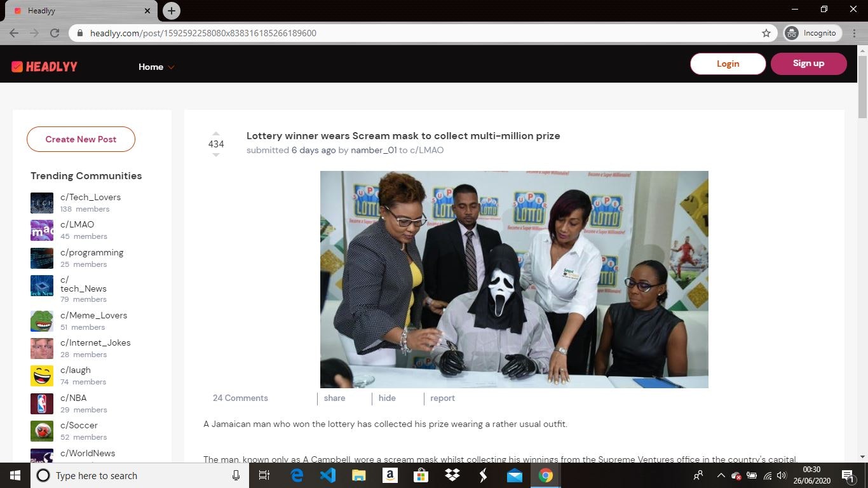Image resolution: width=868 pixels, height=488 pixels.
Task: Open namber_01 user profile
Action: tap(374, 150)
